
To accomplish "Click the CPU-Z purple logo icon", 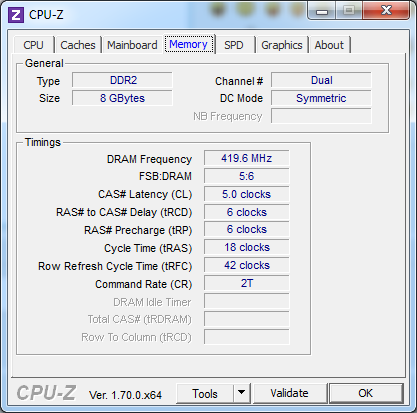I will click(x=16, y=15).
